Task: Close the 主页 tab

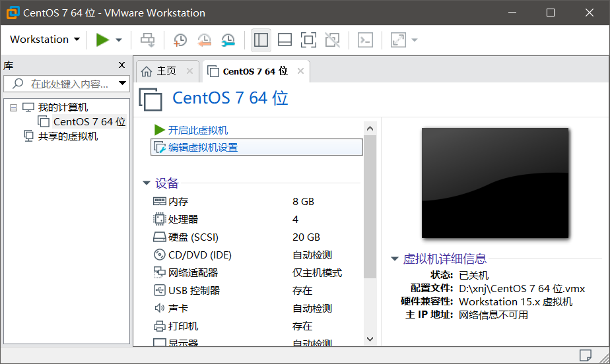Action: pos(189,71)
